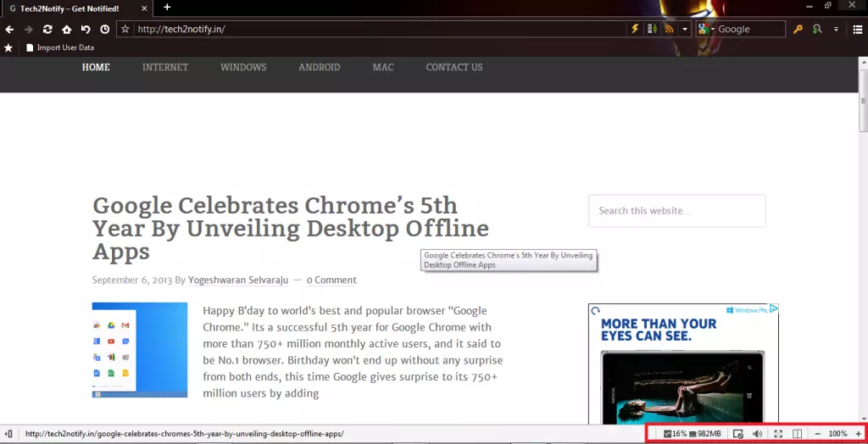Click the Chrome apps article thumbnail
Image resolution: width=868 pixels, height=444 pixels.
[x=140, y=350]
